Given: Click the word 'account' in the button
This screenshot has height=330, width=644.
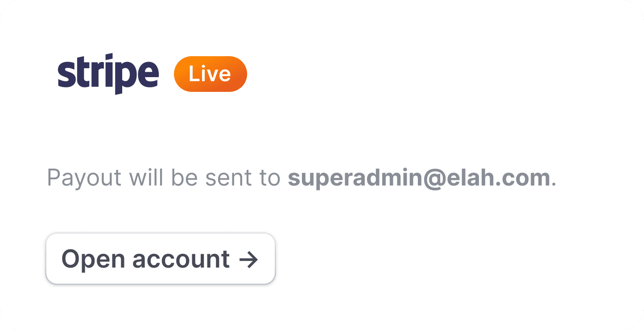Looking at the screenshot, I should tap(182, 260).
